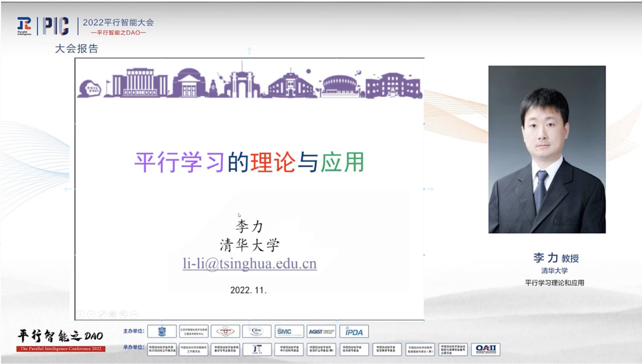
Task: Click the Parallel Intelligence logo at top left
Action: (24, 26)
